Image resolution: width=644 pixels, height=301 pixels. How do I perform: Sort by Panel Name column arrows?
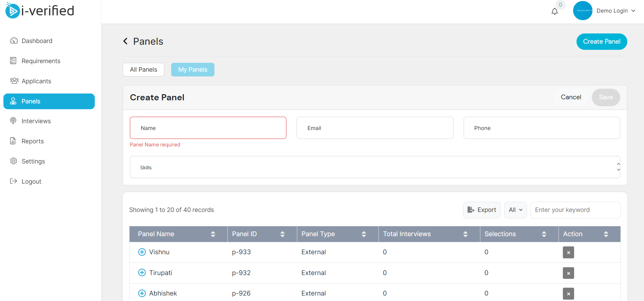click(x=213, y=234)
